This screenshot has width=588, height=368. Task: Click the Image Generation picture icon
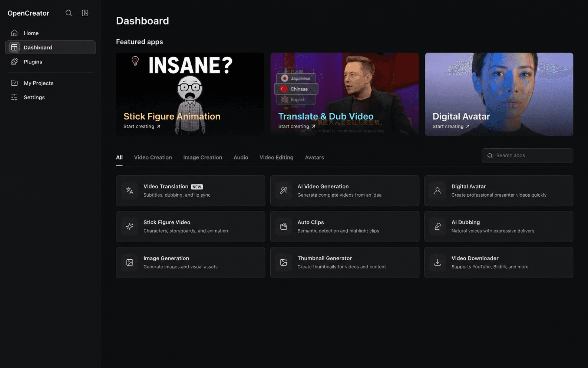[x=129, y=262]
